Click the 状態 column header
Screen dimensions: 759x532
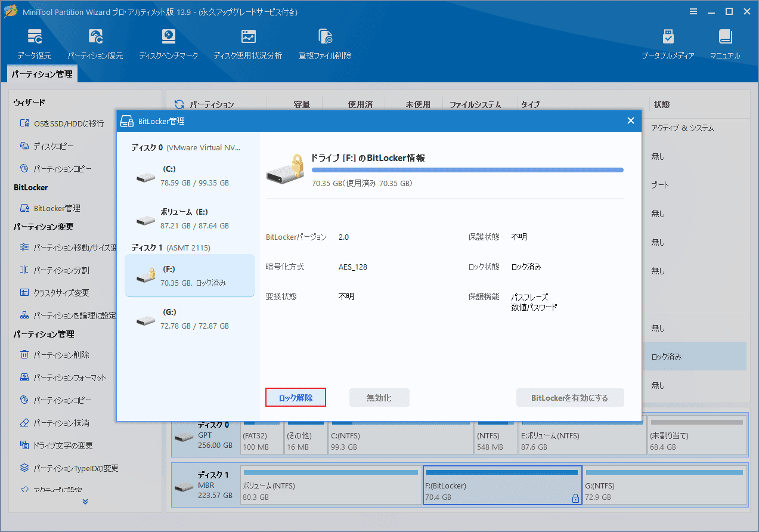pos(662,104)
